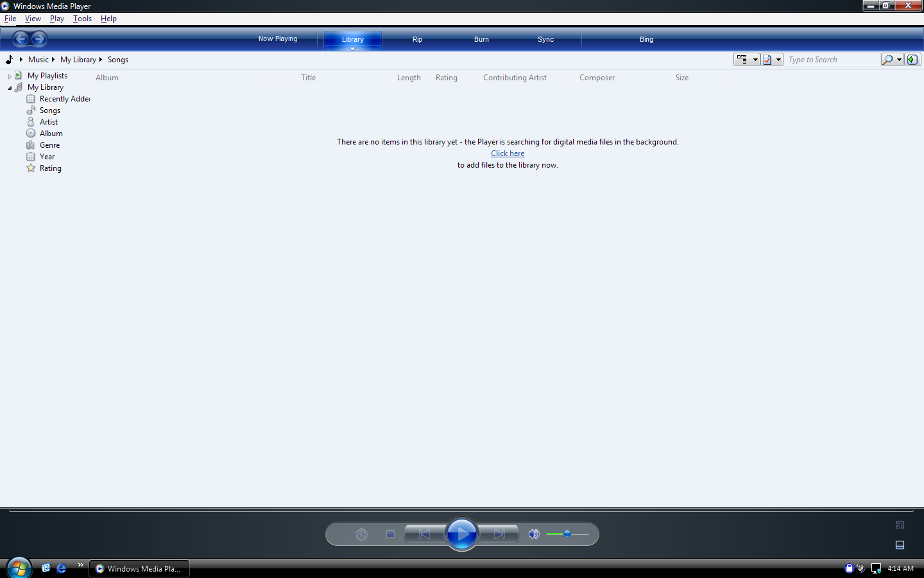Sort by the Title column header

pyautogui.click(x=309, y=78)
